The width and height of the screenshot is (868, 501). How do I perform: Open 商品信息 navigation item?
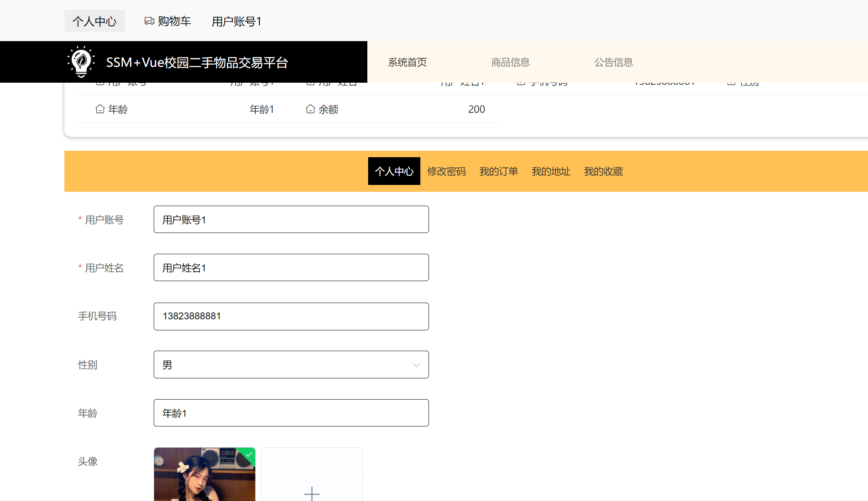[510, 62]
